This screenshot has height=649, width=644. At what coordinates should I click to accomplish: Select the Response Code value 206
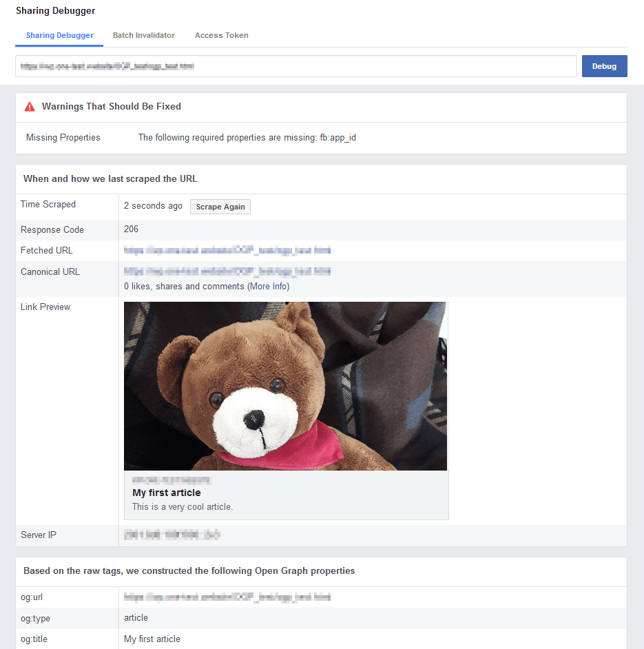click(131, 229)
